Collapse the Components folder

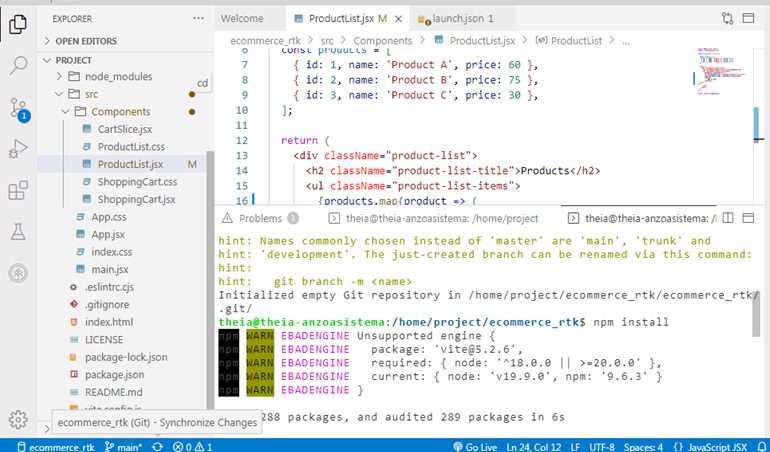[120, 112]
